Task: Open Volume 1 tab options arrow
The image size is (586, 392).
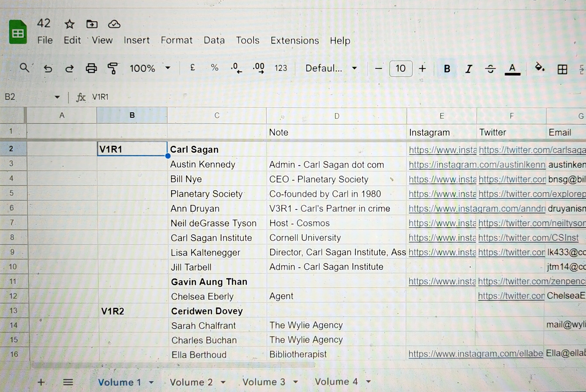Action: tap(151, 382)
